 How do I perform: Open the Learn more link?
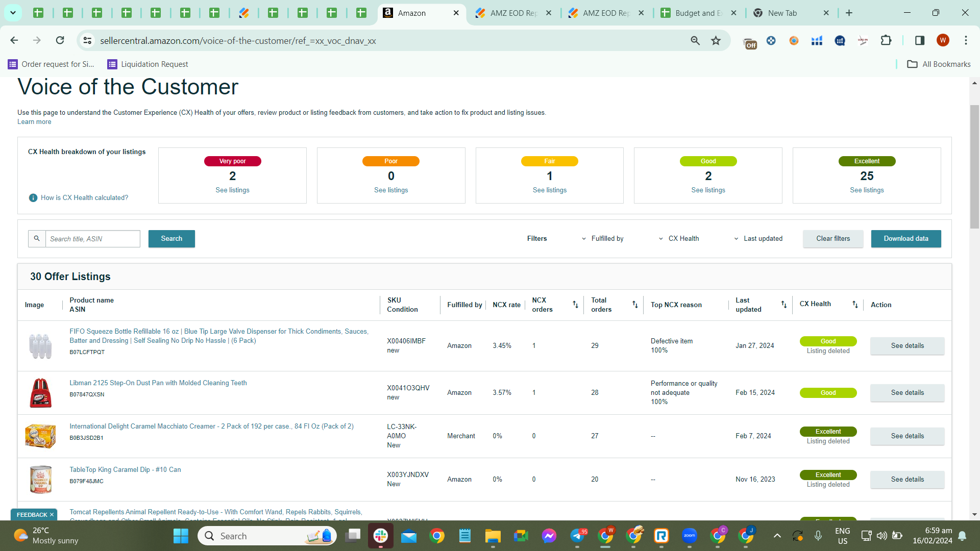(34, 122)
